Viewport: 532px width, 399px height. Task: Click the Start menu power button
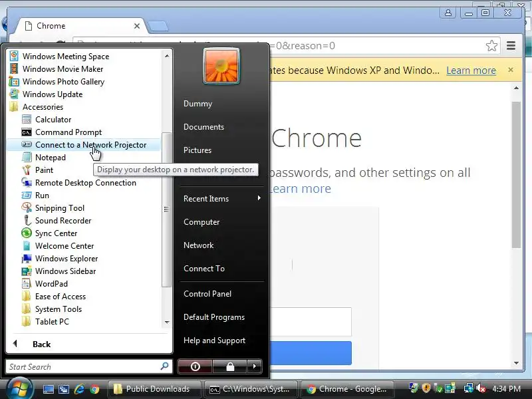(x=195, y=366)
